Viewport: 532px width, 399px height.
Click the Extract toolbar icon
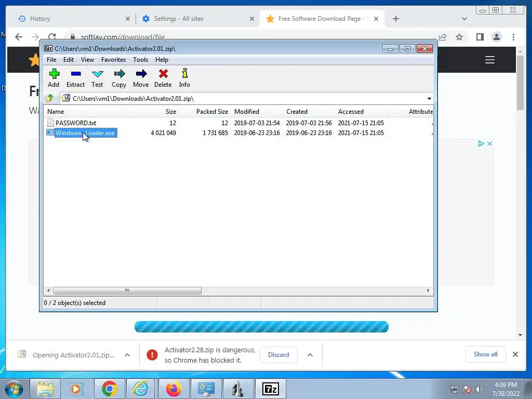pos(75,78)
